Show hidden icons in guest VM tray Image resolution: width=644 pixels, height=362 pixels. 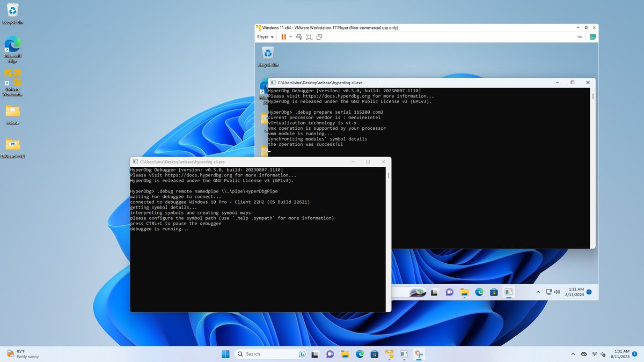click(538, 292)
